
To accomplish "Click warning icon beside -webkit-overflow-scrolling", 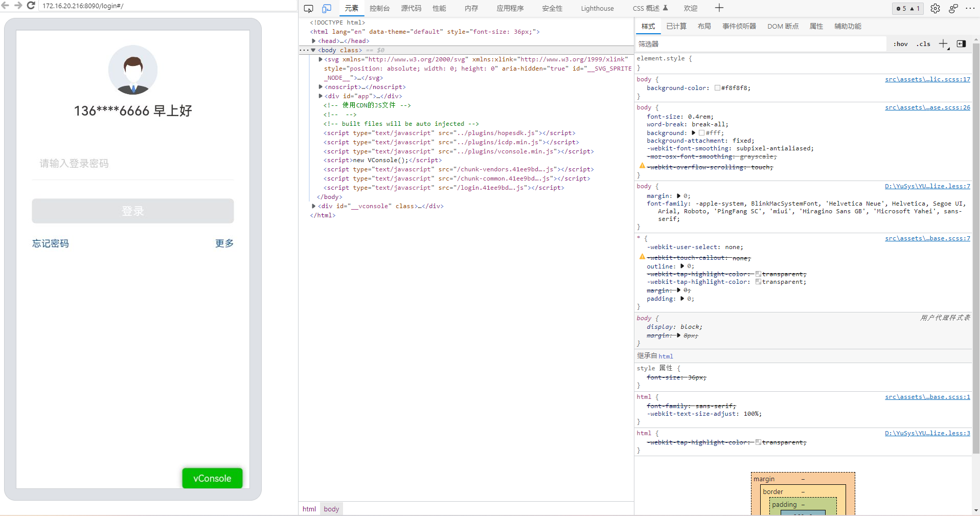I will (x=642, y=166).
